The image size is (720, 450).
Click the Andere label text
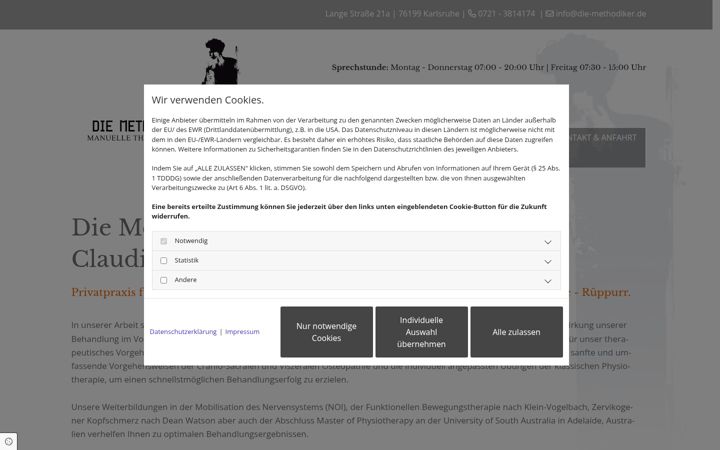(186, 280)
